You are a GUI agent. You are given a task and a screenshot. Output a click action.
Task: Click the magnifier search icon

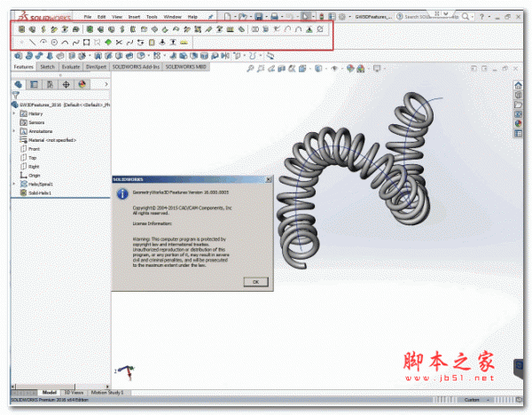pyautogui.click(x=465, y=16)
